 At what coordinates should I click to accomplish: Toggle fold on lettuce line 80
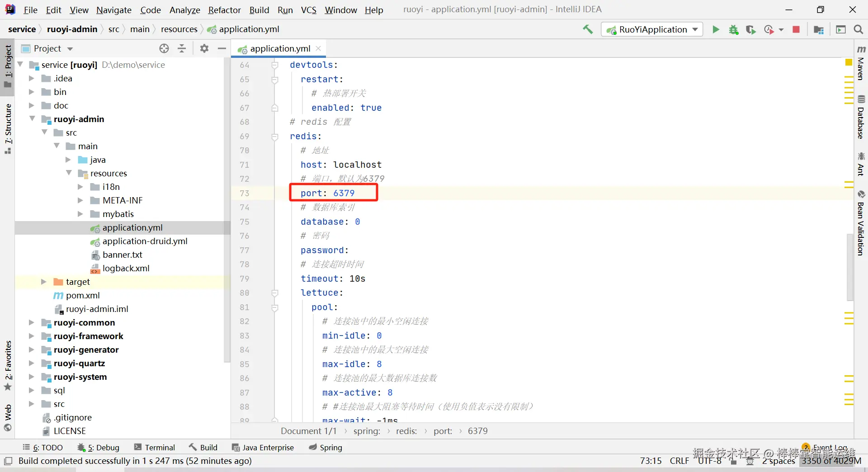[274, 293]
